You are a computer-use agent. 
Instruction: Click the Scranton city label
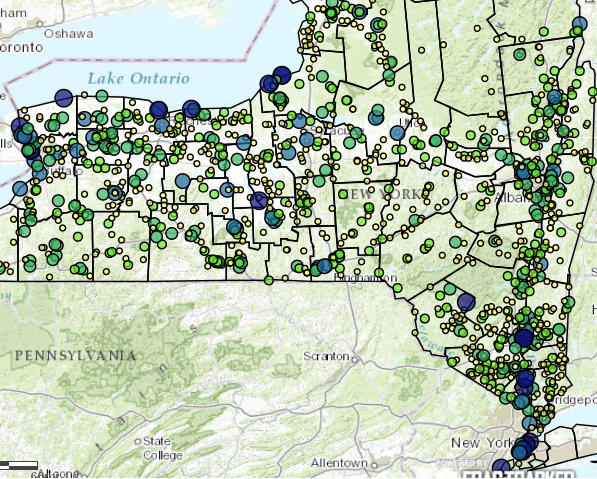(326, 356)
